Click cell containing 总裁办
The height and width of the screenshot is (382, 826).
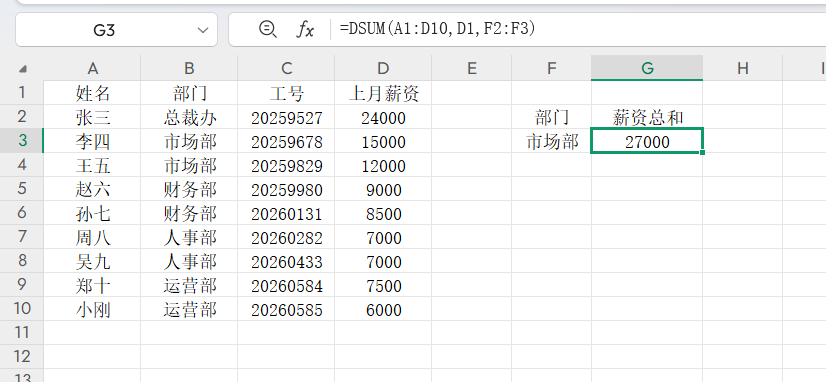(x=189, y=117)
